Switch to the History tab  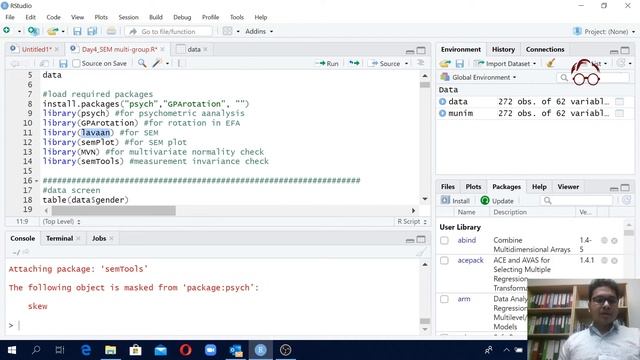503,49
